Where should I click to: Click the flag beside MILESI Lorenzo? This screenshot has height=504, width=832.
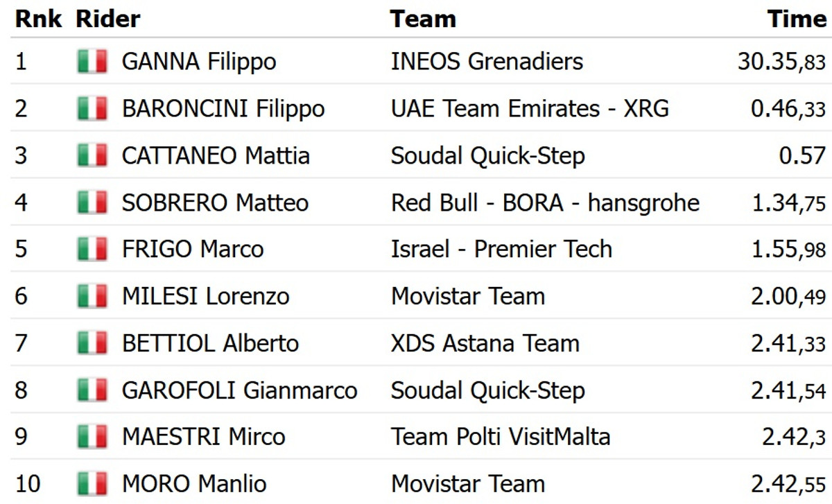[92, 296]
